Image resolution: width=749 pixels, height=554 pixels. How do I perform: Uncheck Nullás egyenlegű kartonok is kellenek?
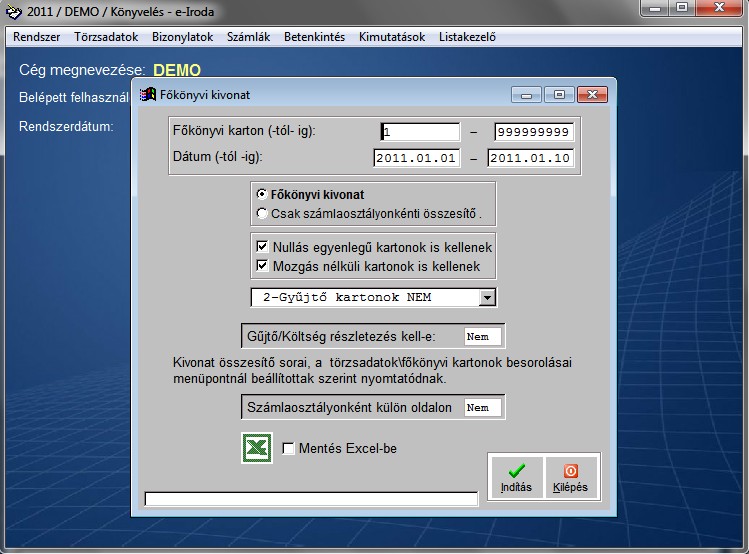(x=263, y=247)
